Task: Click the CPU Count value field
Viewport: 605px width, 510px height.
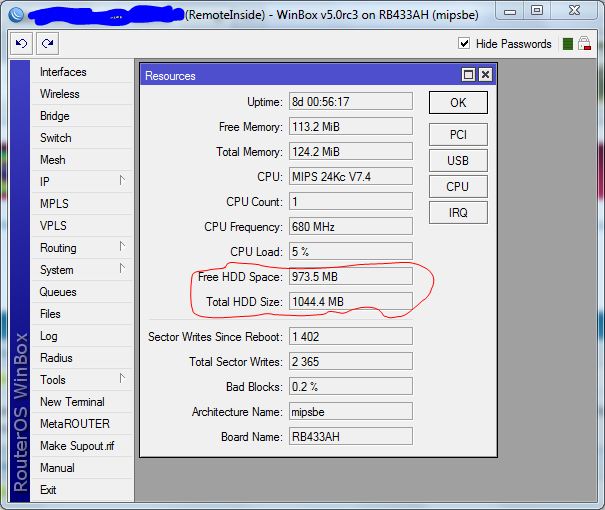Action: (351, 201)
